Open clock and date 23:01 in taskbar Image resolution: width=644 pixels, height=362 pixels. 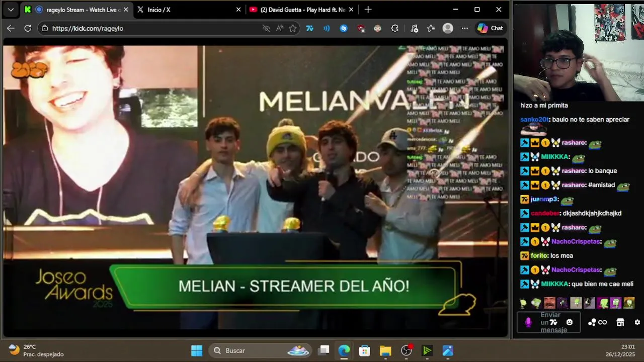click(620, 350)
